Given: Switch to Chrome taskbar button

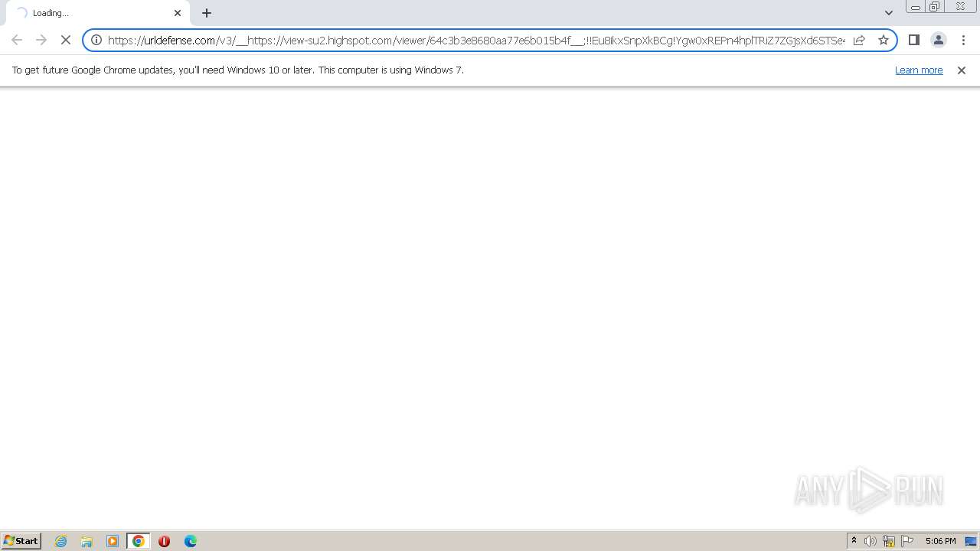Looking at the screenshot, I should (x=139, y=541).
